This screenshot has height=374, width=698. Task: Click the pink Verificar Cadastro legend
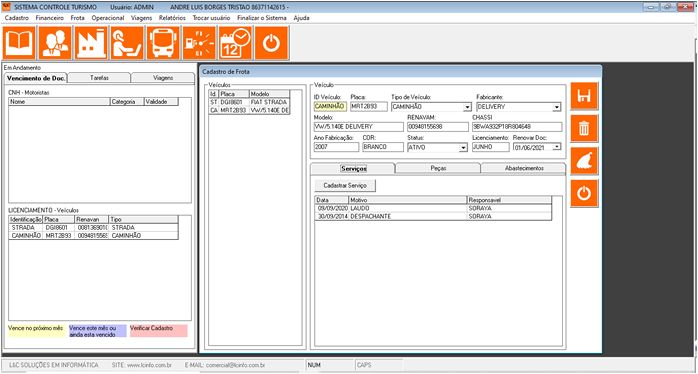click(158, 331)
